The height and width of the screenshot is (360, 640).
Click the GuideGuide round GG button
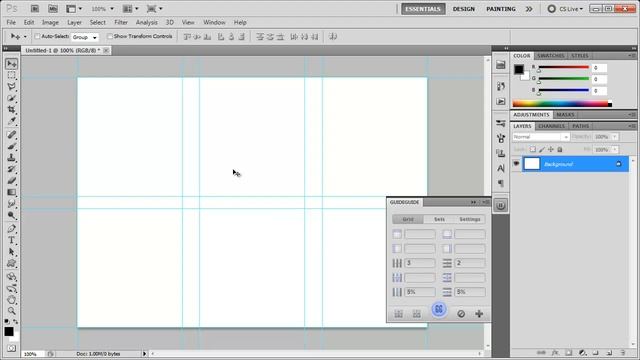439,309
